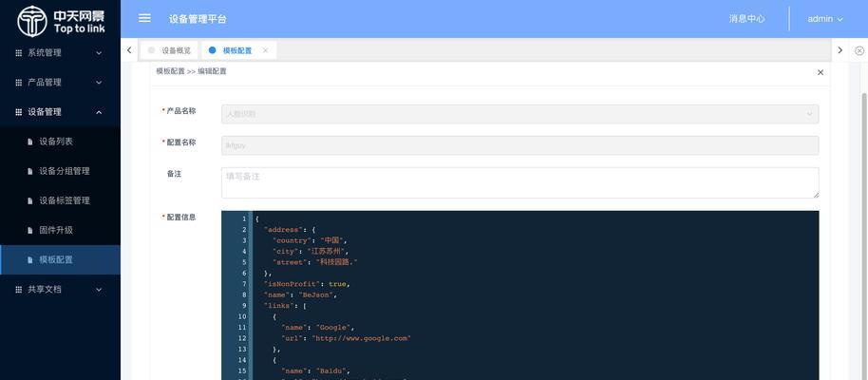Click the "name": "Baidu" line

pos(316,370)
